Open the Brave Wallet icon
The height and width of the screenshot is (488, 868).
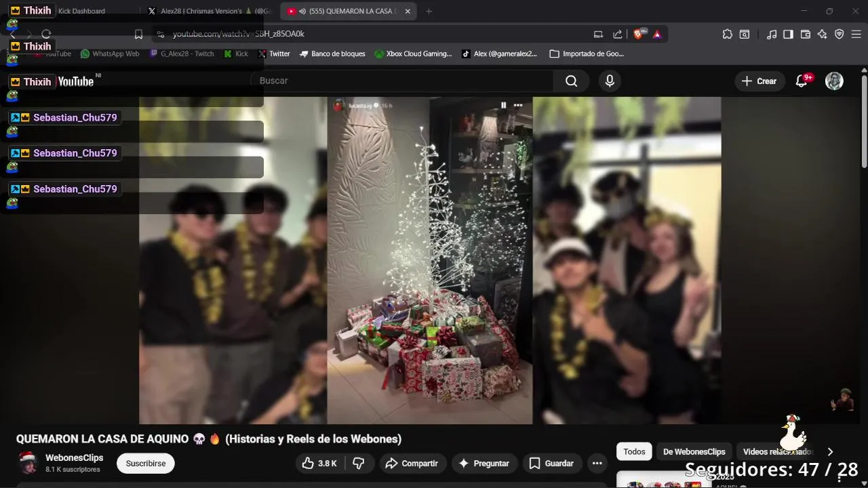806,34
